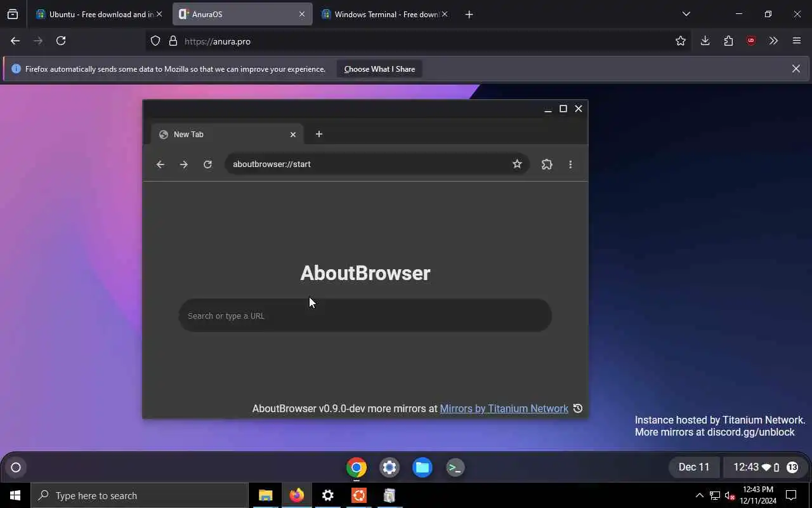This screenshot has width=812, height=508.
Task: Open Terminal on the AnuraOS shelf
Action: (x=455, y=468)
